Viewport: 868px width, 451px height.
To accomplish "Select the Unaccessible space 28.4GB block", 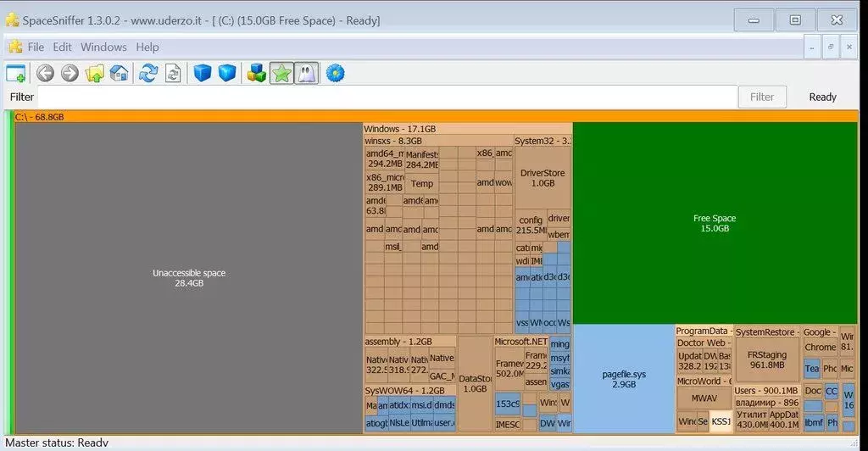I will pyautogui.click(x=189, y=278).
